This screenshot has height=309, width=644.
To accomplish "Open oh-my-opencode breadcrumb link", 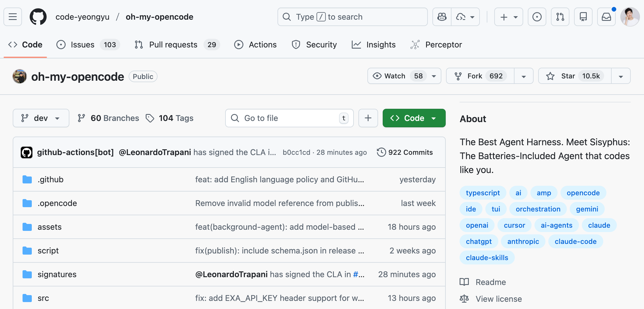I will [x=159, y=17].
